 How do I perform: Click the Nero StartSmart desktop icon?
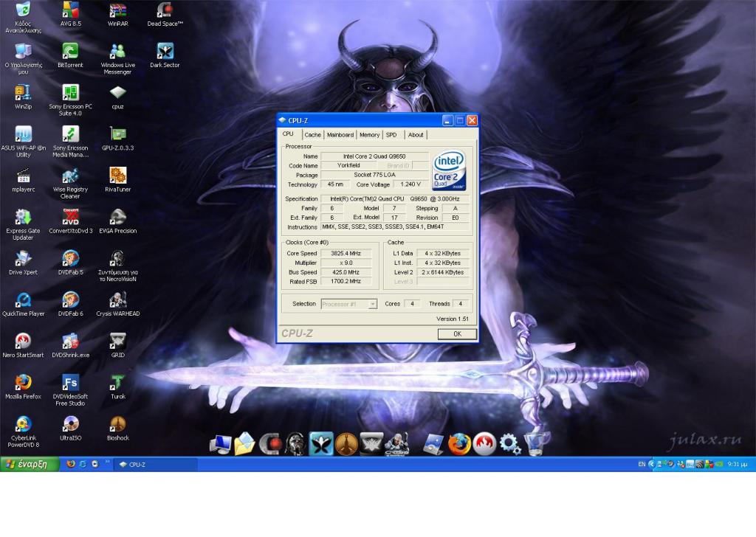pos(23,344)
